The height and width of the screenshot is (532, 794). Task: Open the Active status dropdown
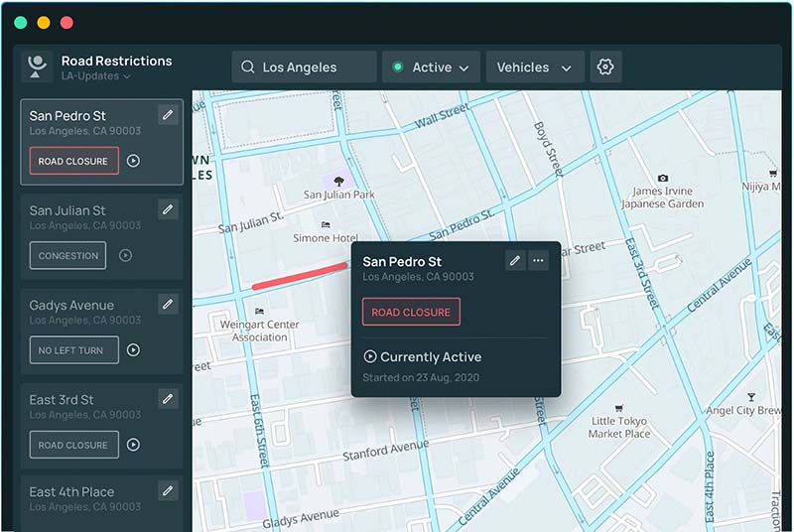pos(431,66)
